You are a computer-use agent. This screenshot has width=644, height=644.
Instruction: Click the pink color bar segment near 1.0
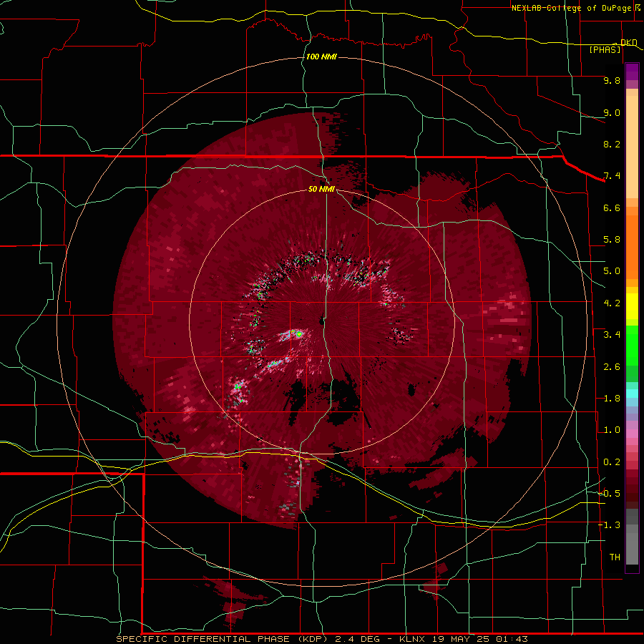pos(632,434)
